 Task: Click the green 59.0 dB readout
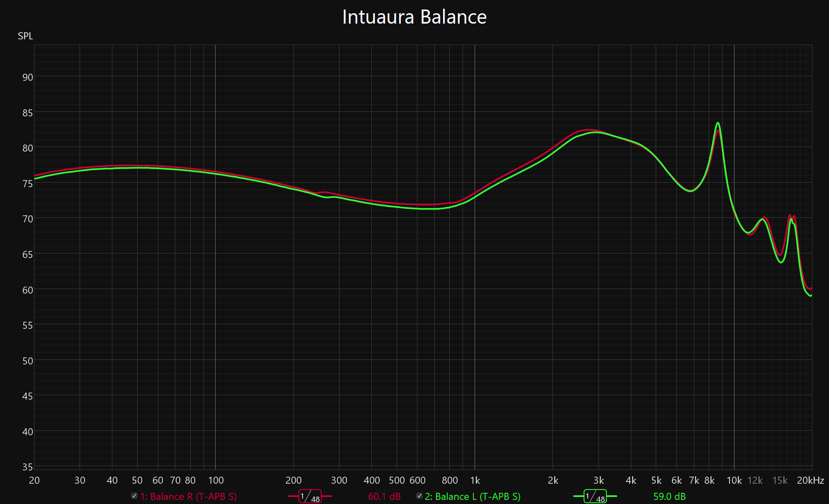click(x=669, y=497)
